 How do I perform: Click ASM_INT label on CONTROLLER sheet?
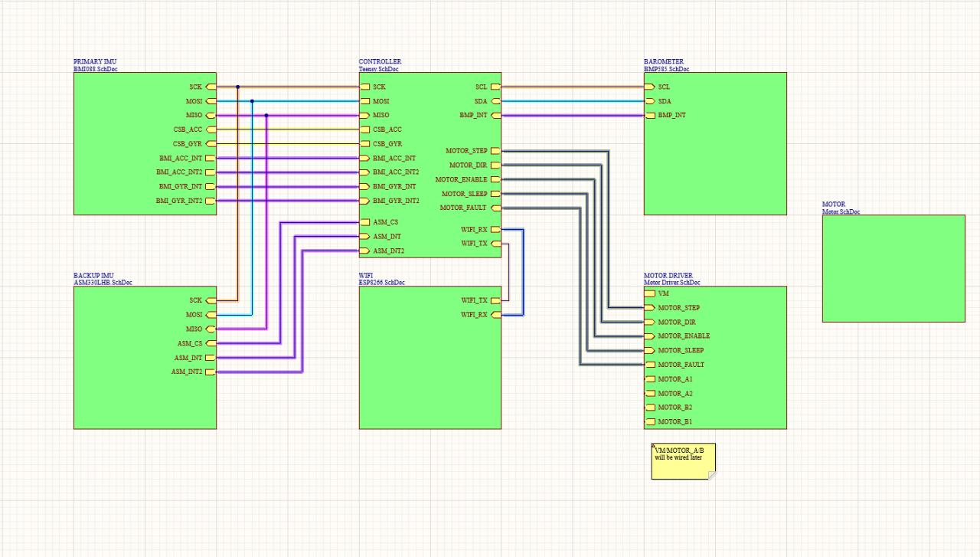(387, 236)
